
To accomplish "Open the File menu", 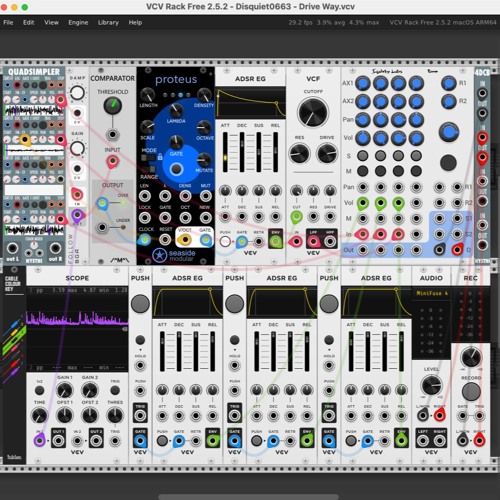I will tap(8, 23).
